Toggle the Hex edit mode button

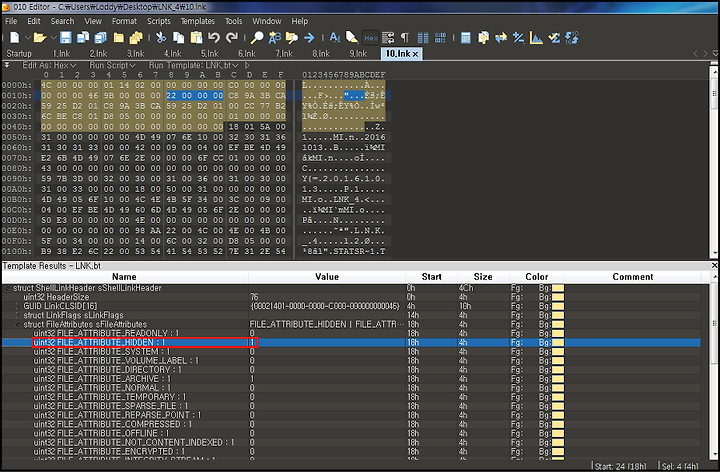coord(371,38)
